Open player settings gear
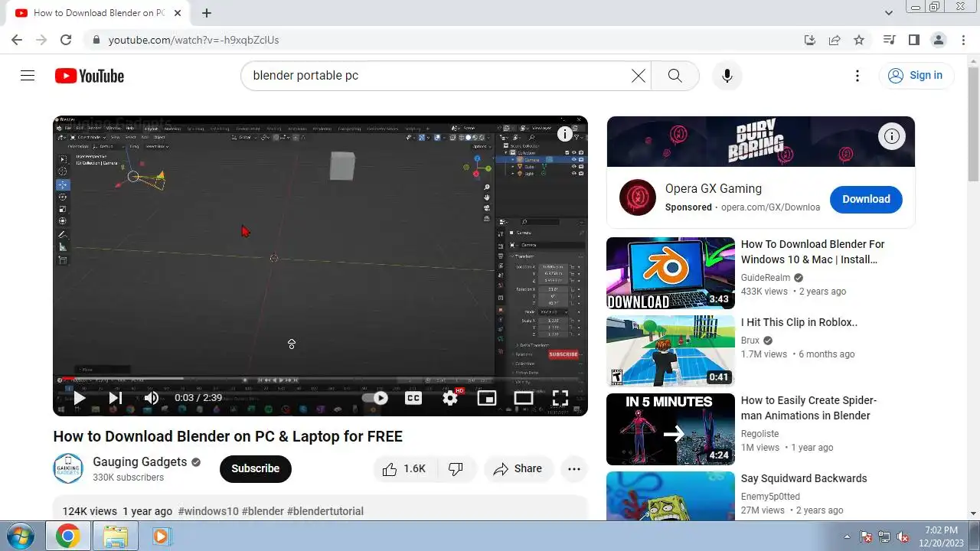Image resolution: width=980 pixels, height=551 pixels. click(450, 398)
